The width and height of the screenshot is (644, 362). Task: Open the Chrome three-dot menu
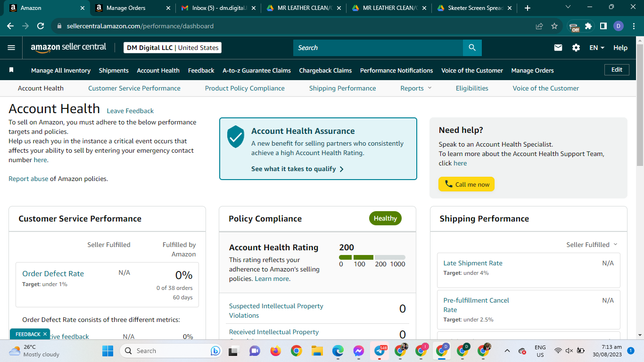pyautogui.click(x=633, y=26)
